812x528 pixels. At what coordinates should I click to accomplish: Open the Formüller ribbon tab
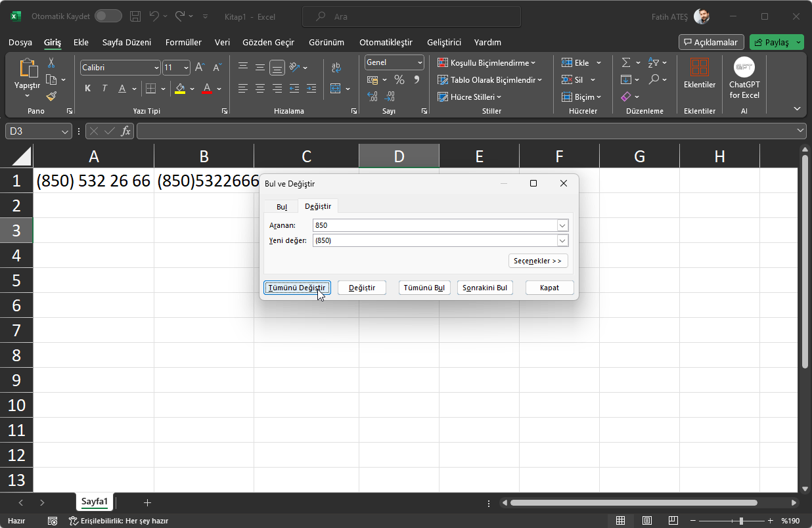183,42
